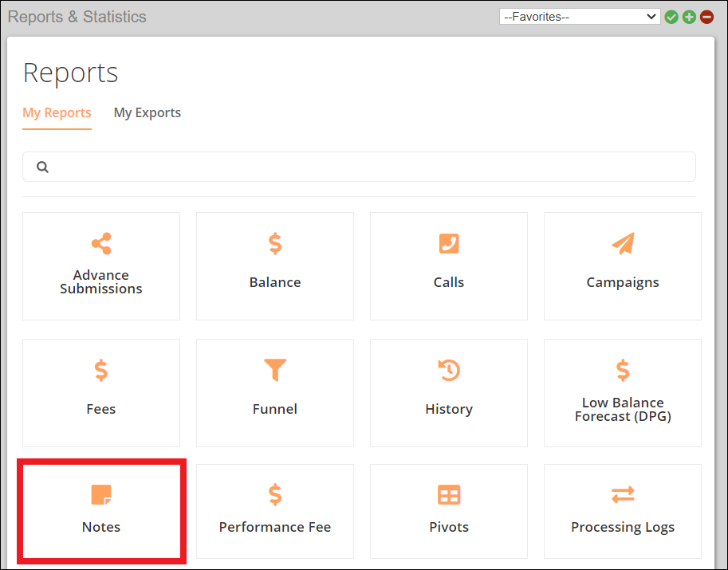
Task: Expand the Favorites dropdown
Action: 579,17
